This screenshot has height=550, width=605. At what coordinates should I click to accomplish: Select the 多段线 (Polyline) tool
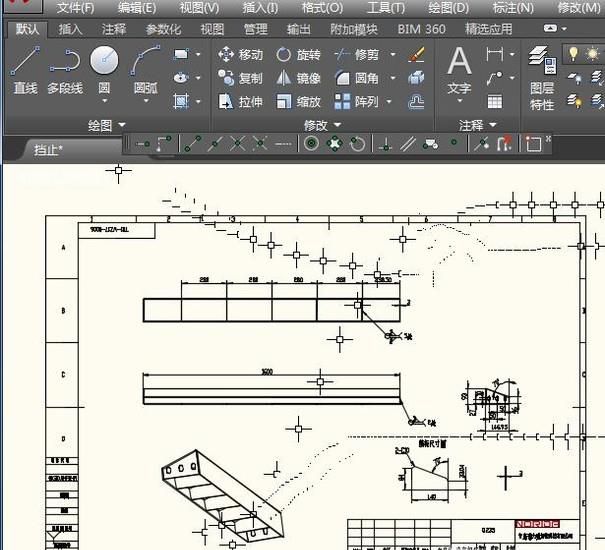point(64,71)
